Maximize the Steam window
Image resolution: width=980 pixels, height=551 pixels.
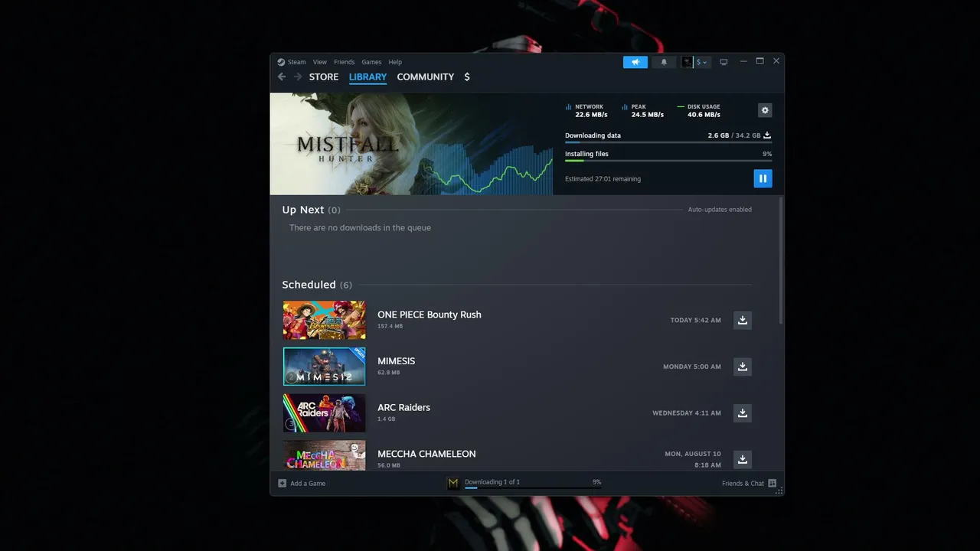(759, 61)
